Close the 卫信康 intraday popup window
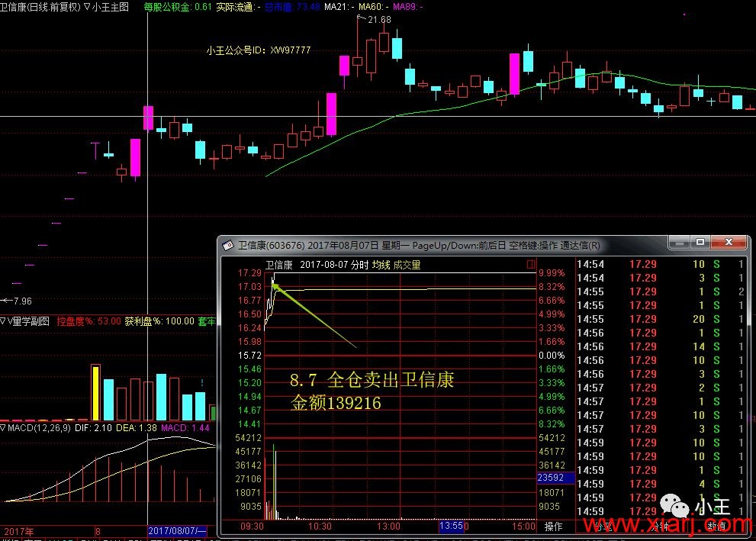756x541 pixels. (x=729, y=243)
